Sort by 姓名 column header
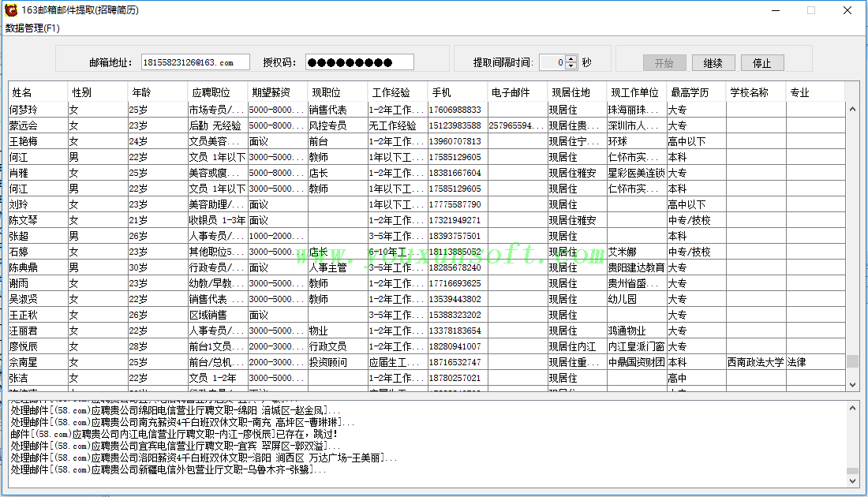Viewport: 868px width, 497px height. click(38, 92)
